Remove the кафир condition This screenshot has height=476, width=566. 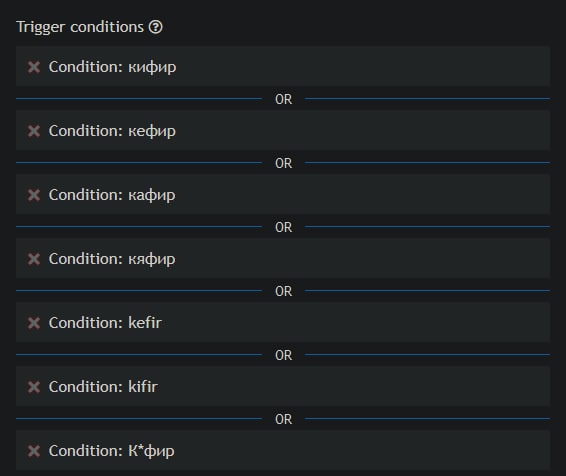pos(34,195)
